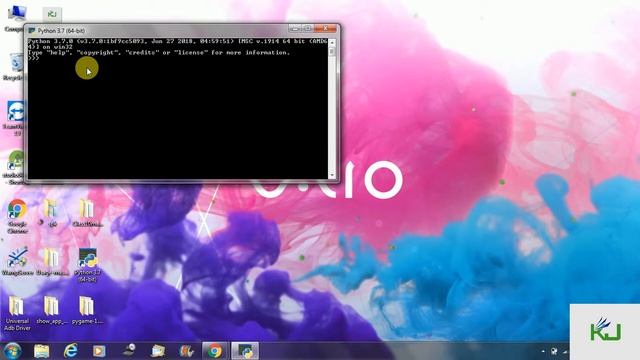This screenshot has height=360, width=640.
Task: Open Windows Media Player from the taskbar
Action: (99, 351)
